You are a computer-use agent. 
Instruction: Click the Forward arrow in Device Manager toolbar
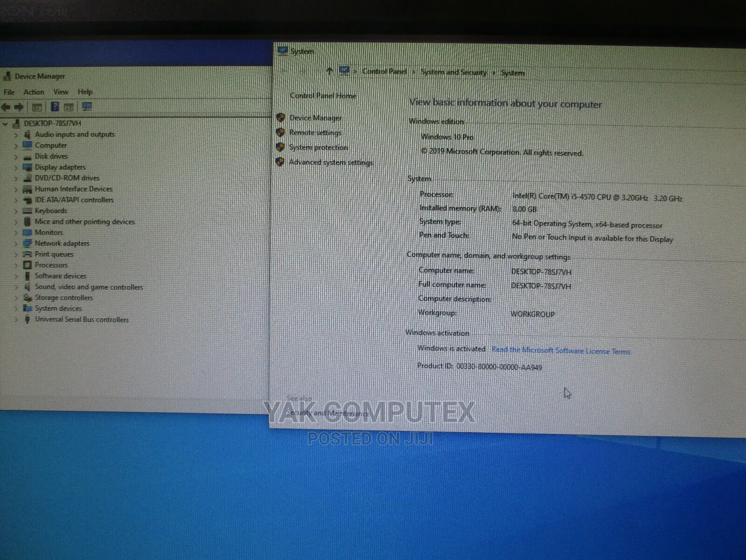19,107
